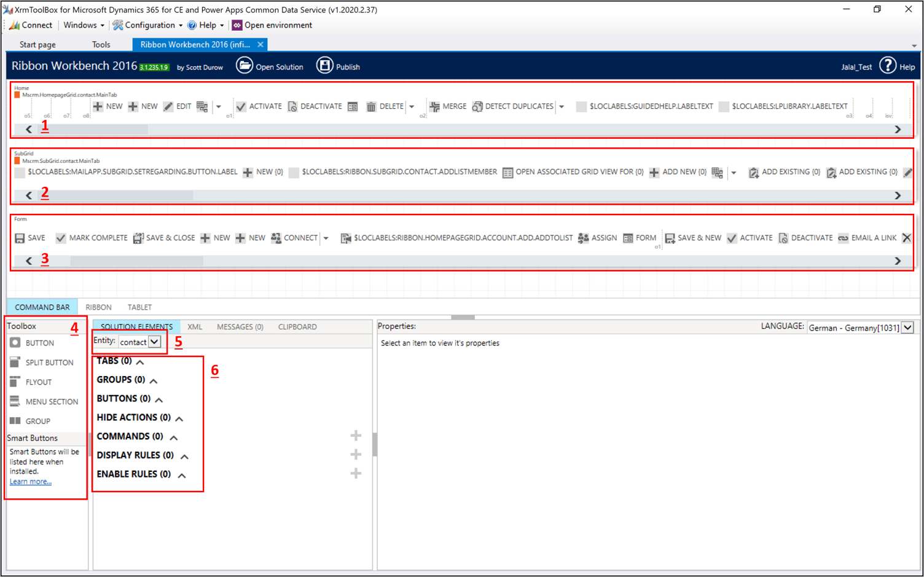Switch to the RIBBON tab
The width and height of the screenshot is (924, 577).
coord(98,307)
